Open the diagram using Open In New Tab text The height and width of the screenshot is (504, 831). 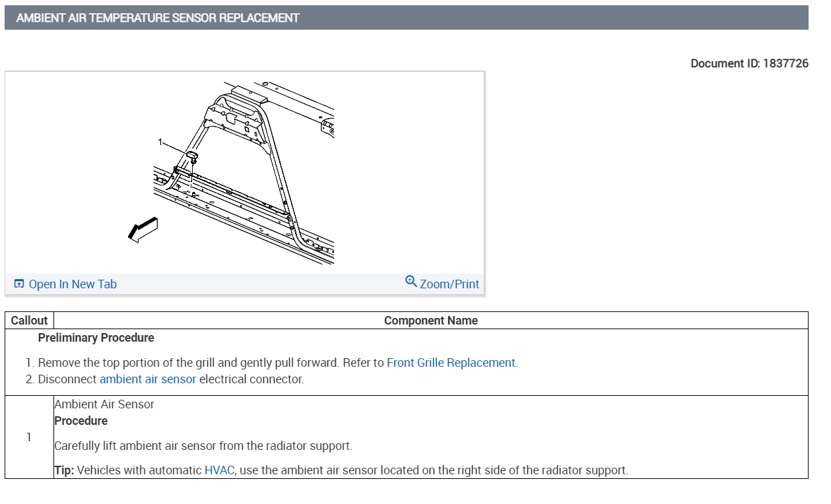[x=73, y=284]
